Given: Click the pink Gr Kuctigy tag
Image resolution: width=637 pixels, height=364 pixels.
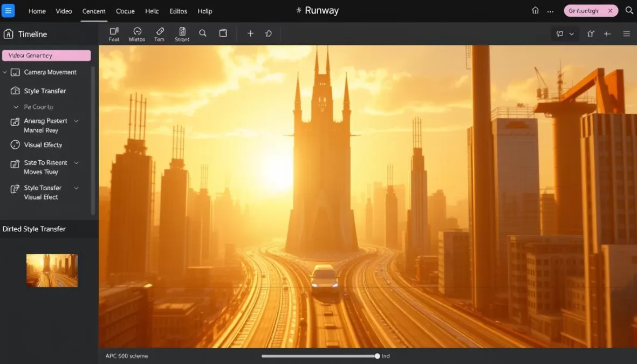Looking at the screenshot, I should pyautogui.click(x=588, y=10).
